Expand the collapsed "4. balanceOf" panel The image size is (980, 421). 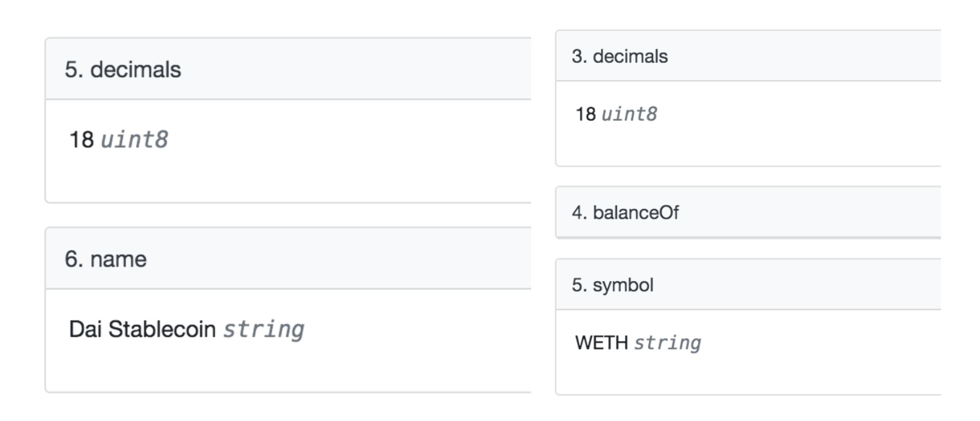pos(748,212)
